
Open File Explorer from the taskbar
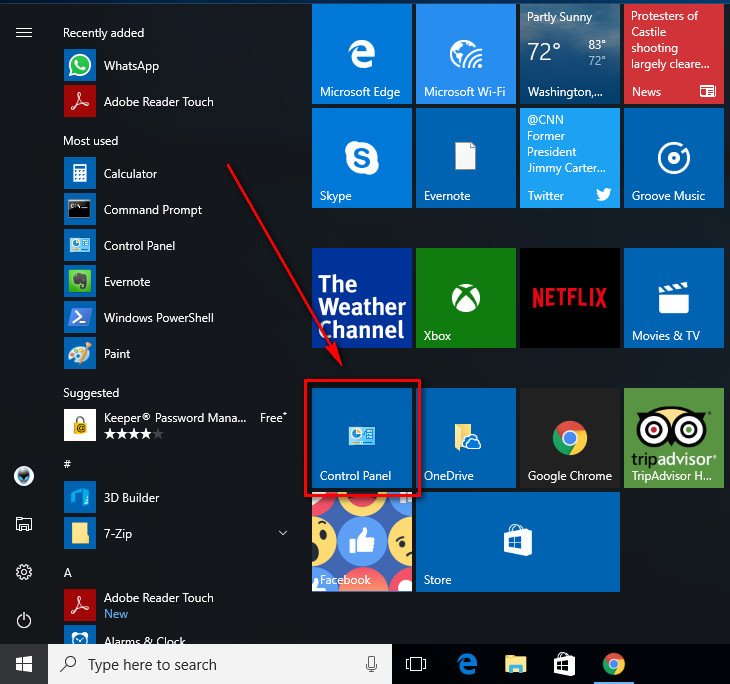click(515, 664)
